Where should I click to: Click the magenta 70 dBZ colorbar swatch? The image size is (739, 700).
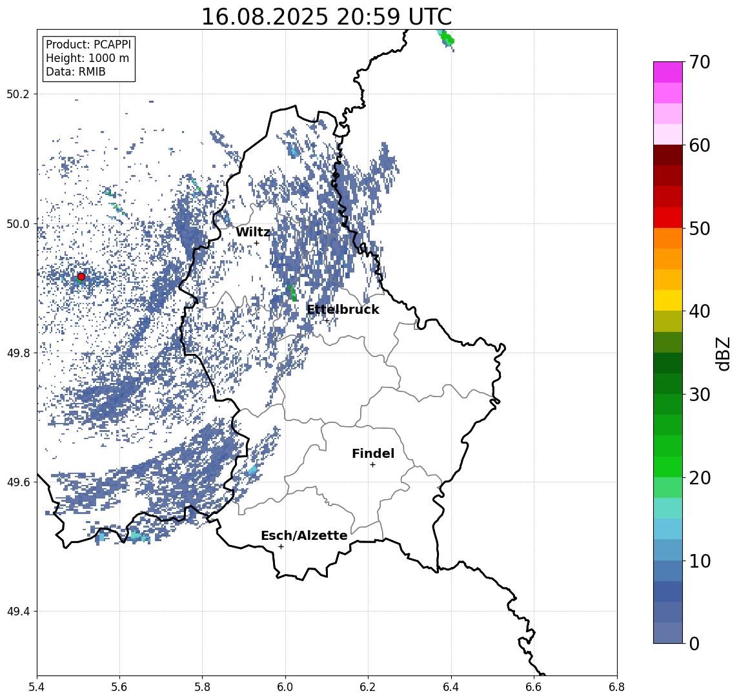[x=668, y=72]
